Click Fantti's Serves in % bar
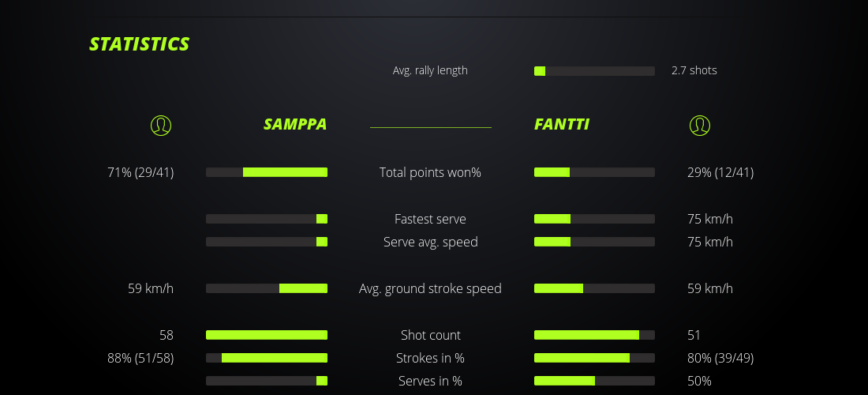 pyautogui.click(x=594, y=381)
